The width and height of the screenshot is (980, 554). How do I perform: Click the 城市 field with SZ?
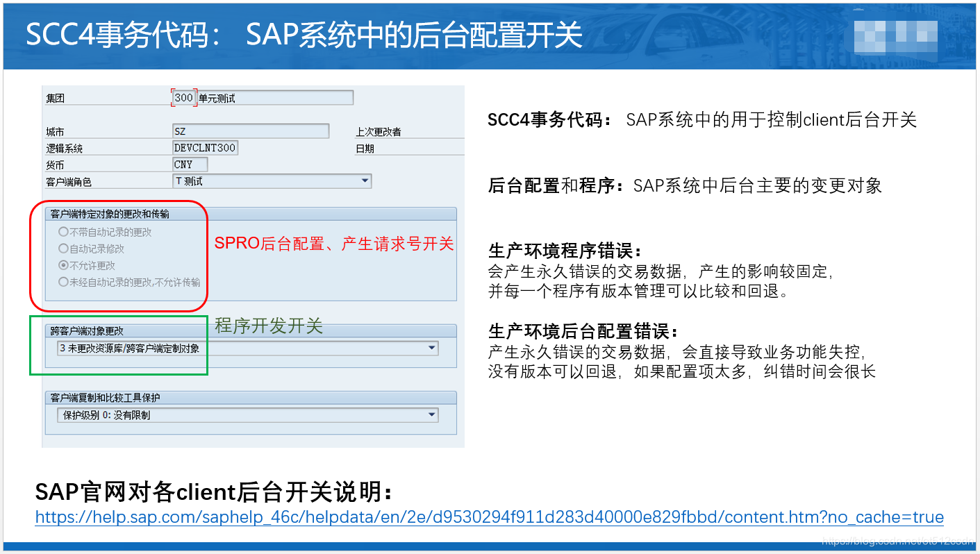(x=251, y=131)
